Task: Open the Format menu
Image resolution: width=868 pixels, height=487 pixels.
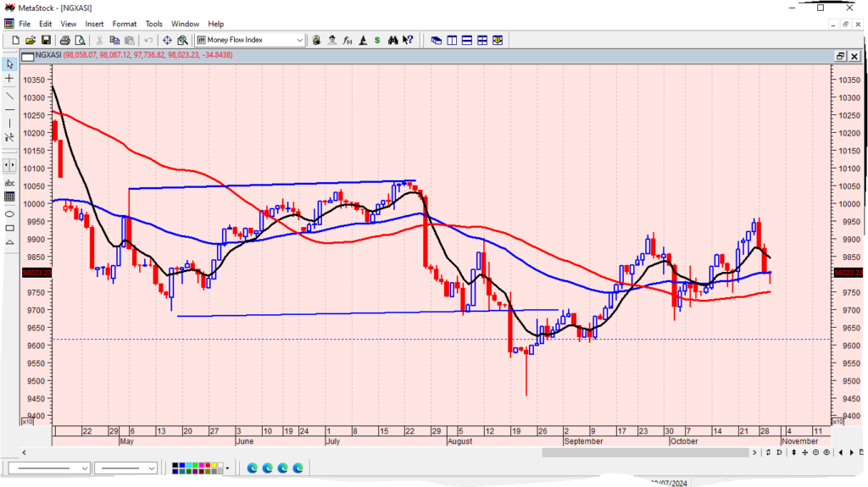Action: 124,24
